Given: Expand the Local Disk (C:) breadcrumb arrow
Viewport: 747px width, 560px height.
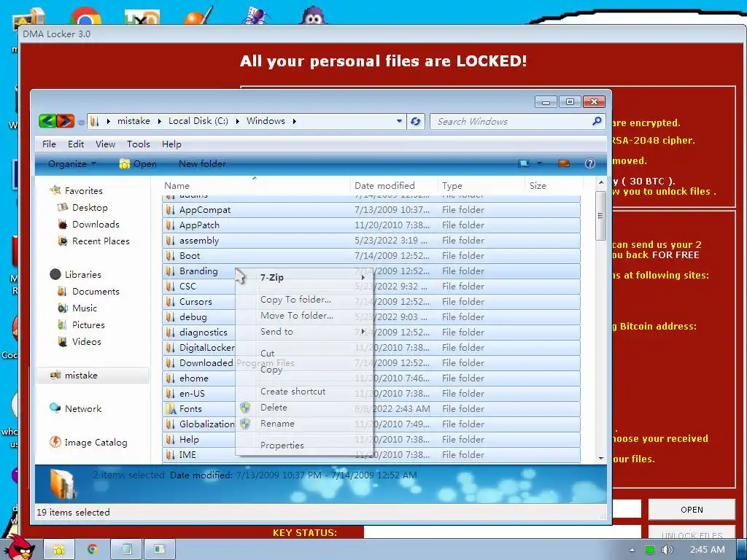Looking at the screenshot, I should [237, 122].
